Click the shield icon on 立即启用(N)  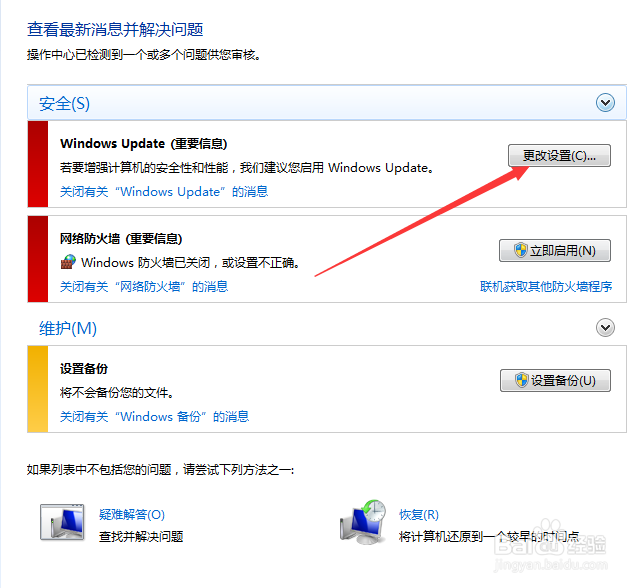click(x=521, y=250)
